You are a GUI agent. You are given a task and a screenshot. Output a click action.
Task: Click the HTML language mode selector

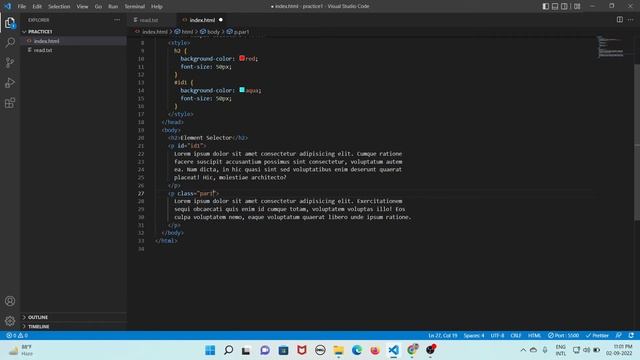534,335
